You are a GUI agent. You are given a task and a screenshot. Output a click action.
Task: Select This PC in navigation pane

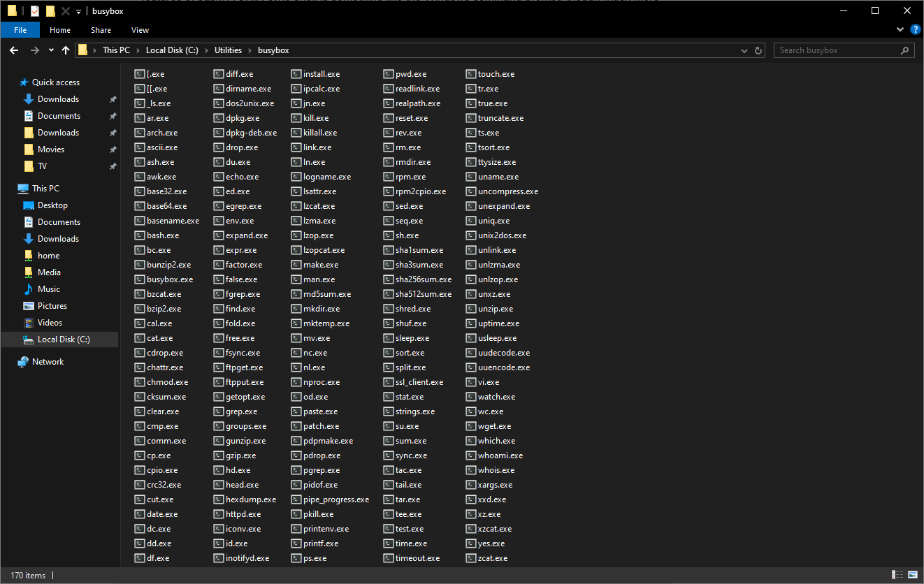pos(46,189)
